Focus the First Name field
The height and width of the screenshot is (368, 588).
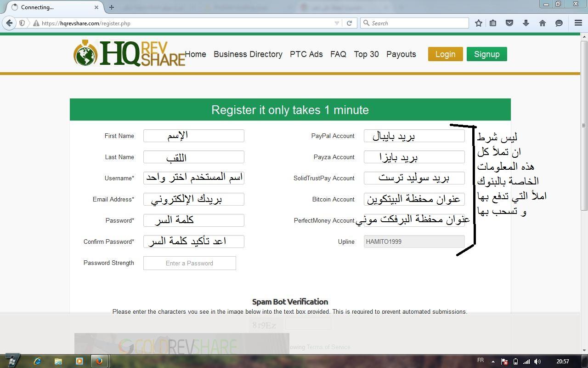(193, 136)
